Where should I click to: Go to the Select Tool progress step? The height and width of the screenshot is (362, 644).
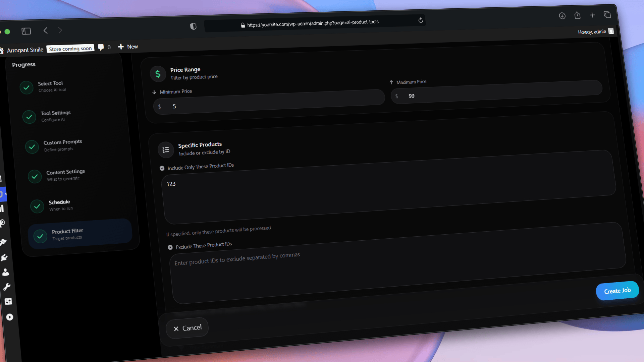[x=50, y=86]
